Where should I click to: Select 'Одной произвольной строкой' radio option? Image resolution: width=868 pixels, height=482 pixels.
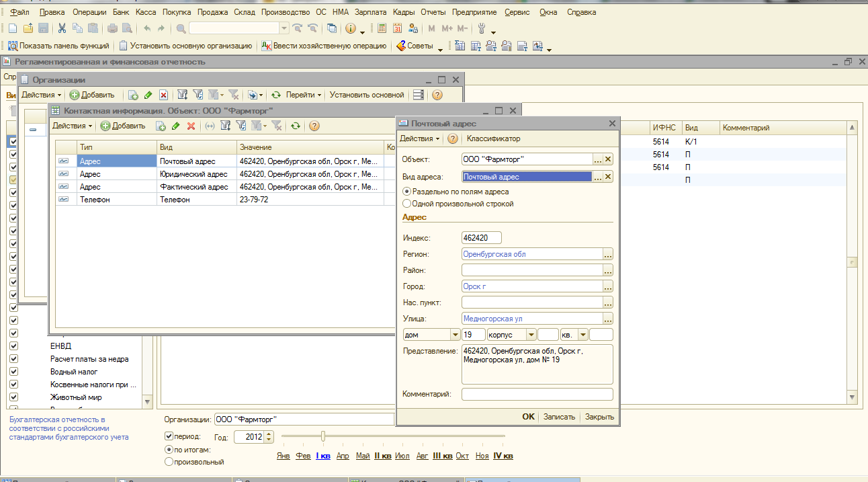pyautogui.click(x=406, y=204)
